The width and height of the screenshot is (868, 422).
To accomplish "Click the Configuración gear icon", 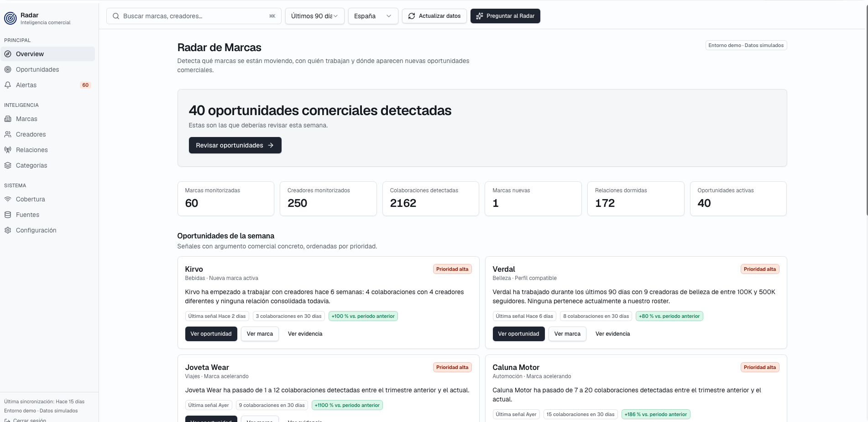I will (8, 230).
